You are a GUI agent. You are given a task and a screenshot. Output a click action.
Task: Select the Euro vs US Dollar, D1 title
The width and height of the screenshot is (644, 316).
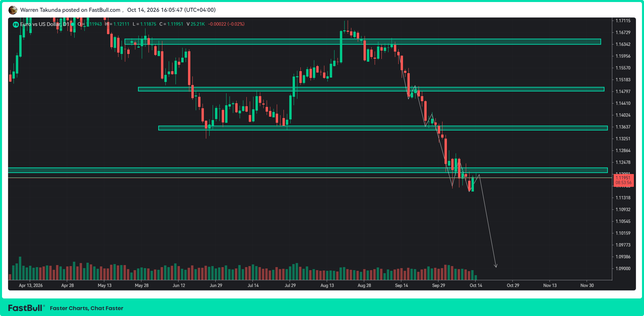[45, 24]
